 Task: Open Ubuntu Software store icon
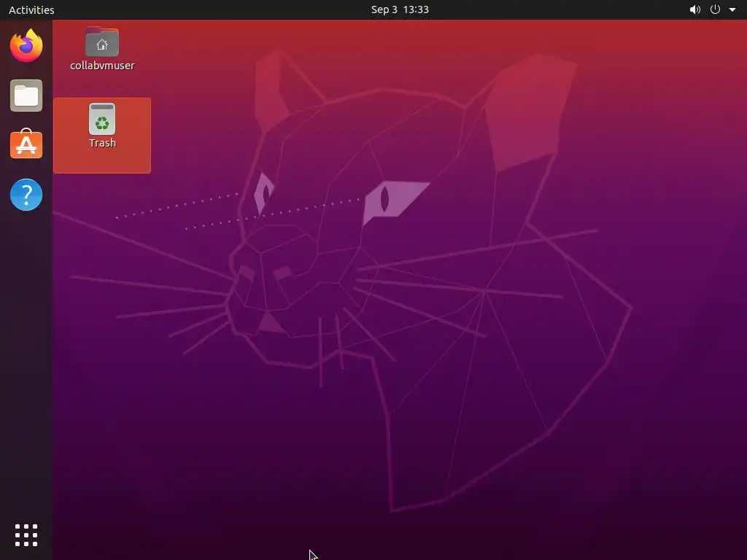(x=26, y=144)
